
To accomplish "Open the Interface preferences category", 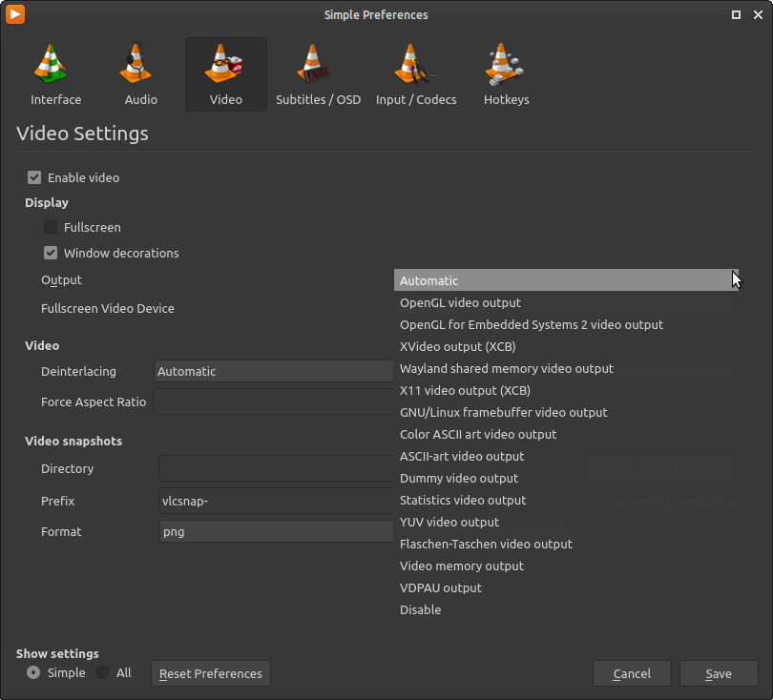I will coord(55,74).
